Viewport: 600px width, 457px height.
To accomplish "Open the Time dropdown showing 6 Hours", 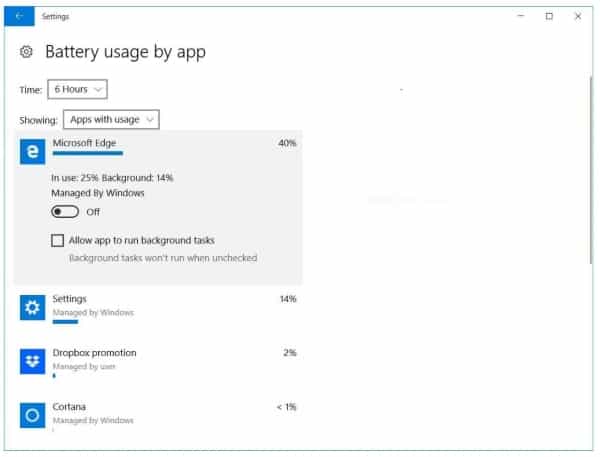I will [77, 90].
